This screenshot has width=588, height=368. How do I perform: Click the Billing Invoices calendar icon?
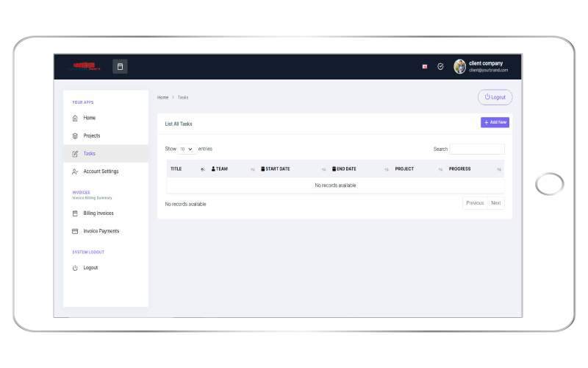[75, 213]
